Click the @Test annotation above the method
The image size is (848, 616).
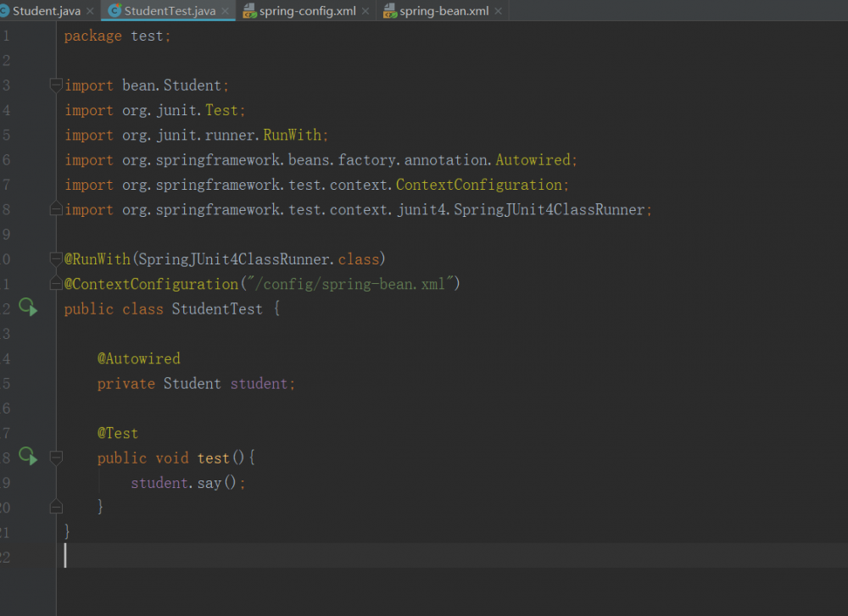click(118, 433)
